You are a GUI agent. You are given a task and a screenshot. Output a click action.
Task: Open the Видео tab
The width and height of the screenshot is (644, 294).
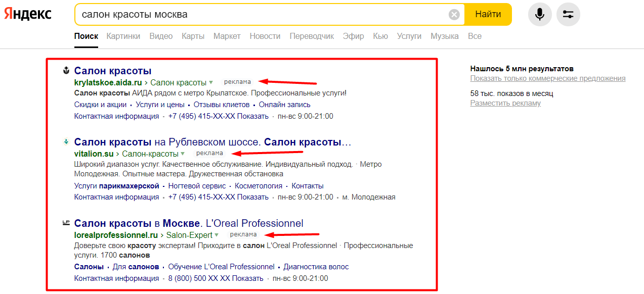(x=161, y=36)
